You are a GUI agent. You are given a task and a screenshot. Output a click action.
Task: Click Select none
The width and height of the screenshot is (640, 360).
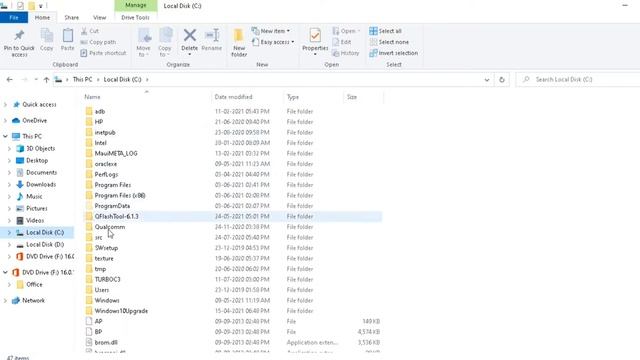click(389, 42)
